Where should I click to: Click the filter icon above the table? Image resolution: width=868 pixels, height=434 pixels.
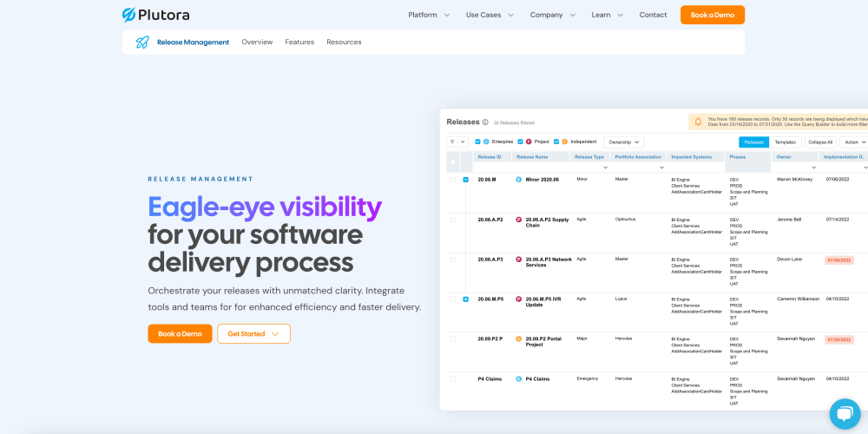click(453, 141)
